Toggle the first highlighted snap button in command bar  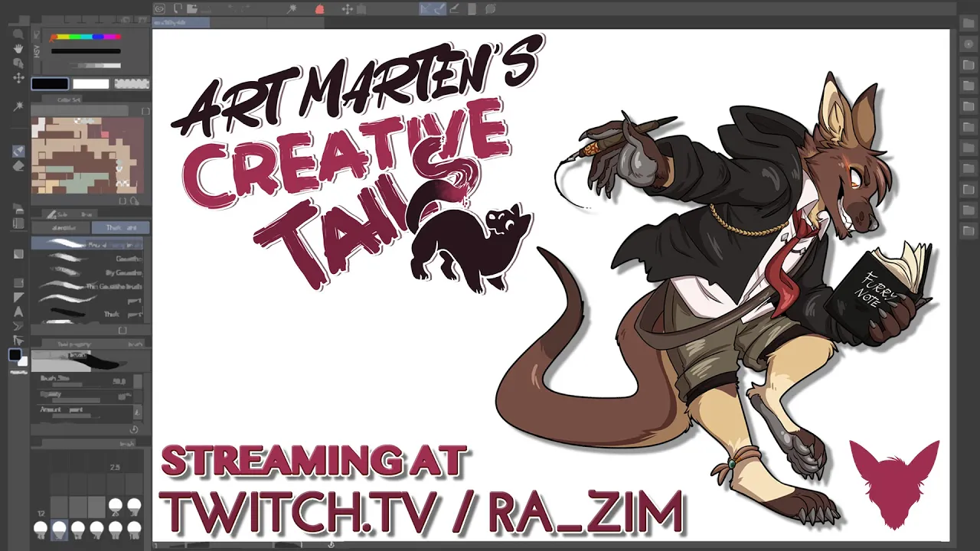(x=426, y=9)
